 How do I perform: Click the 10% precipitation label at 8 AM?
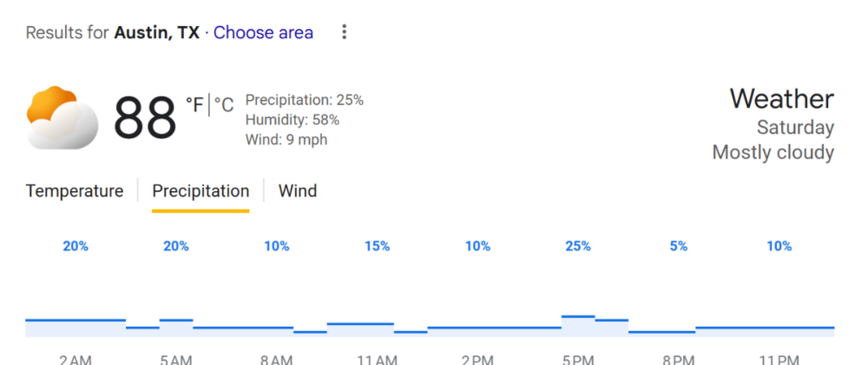point(277,247)
